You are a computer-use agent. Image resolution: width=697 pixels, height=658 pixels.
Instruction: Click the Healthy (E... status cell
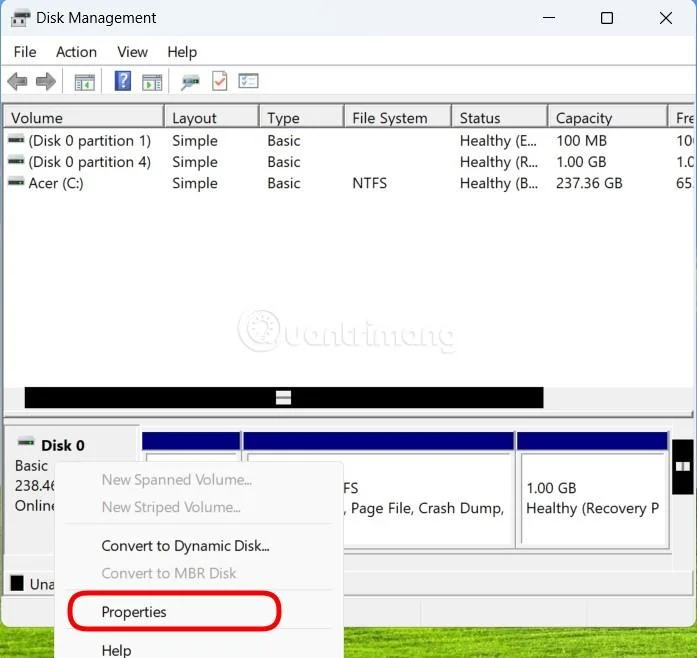coord(498,141)
